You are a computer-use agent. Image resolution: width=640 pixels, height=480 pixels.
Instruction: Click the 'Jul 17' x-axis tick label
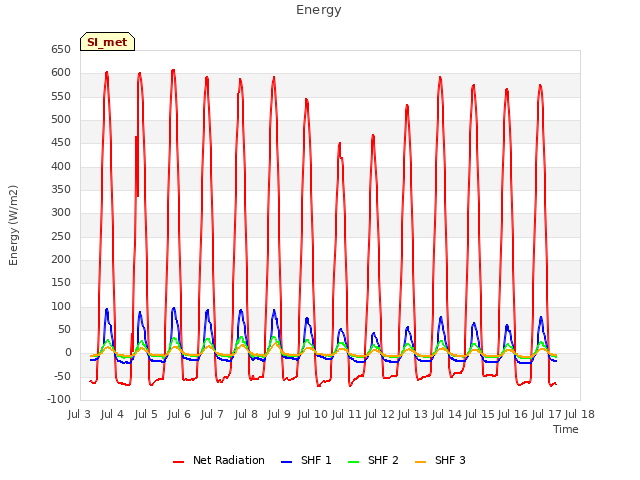[547, 414]
